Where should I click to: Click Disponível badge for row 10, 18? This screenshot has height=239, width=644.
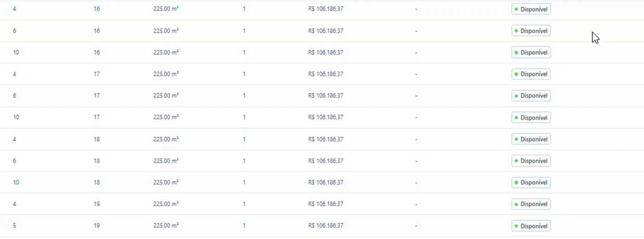coord(531,182)
